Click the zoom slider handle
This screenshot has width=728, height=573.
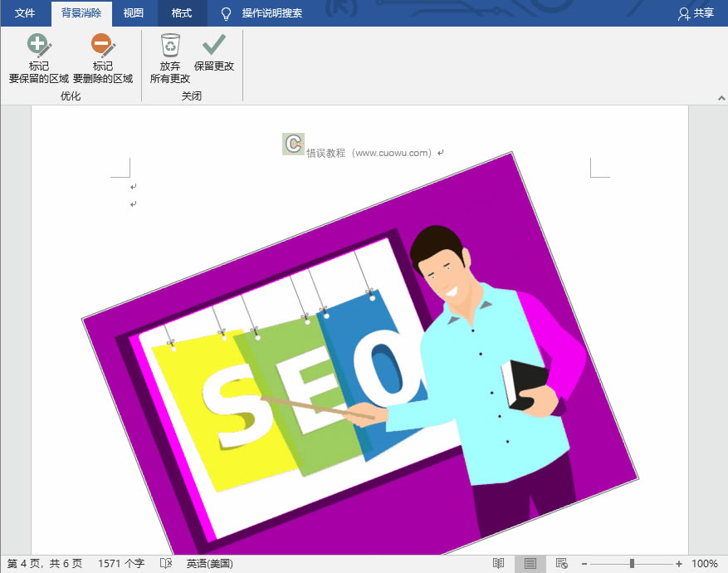(x=632, y=563)
